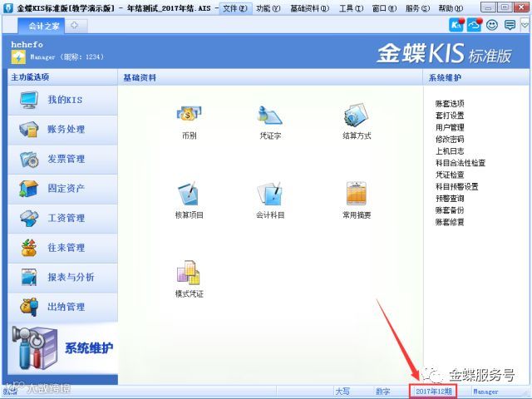Select 出纳管理 in the main function list
Screen dimensions: 532x399
(x=63, y=307)
